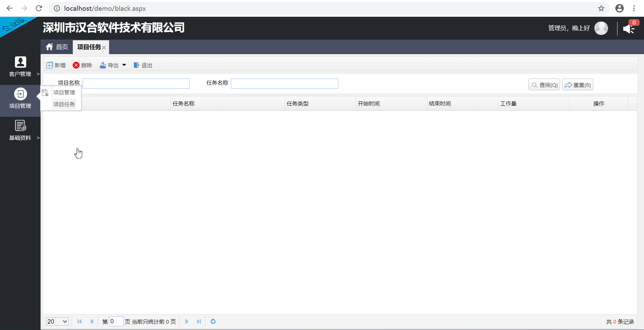This screenshot has width=644, height=330.
Task: Open the 基础资料 sidebar icon
Action: 20,126
